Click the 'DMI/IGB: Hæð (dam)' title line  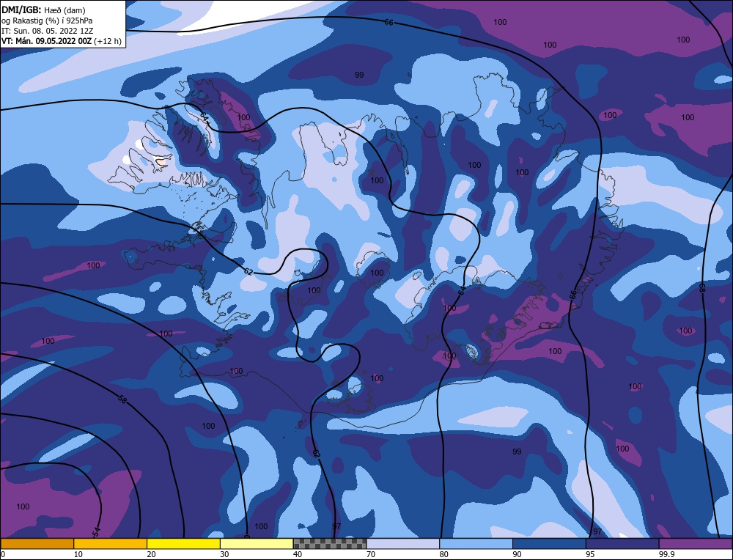pyautogui.click(x=43, y=10)
